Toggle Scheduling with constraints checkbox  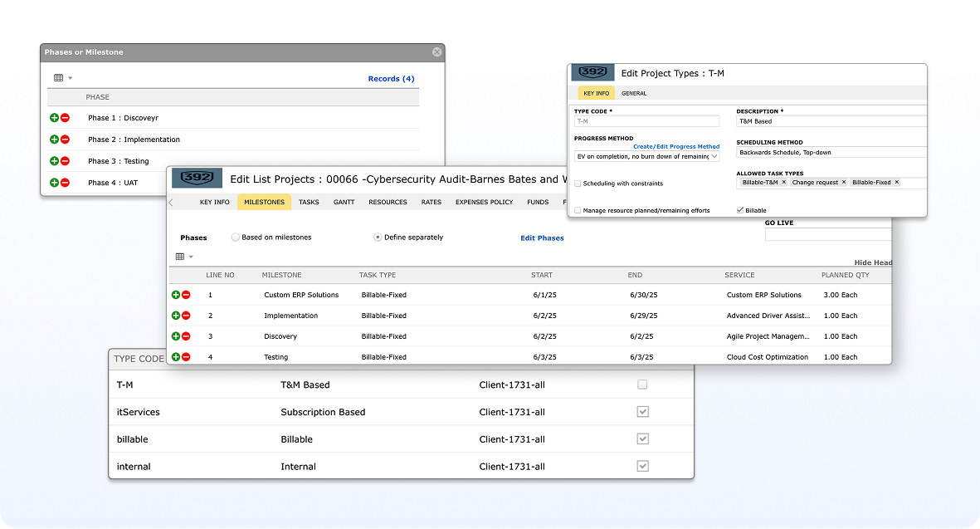(578, 184)
